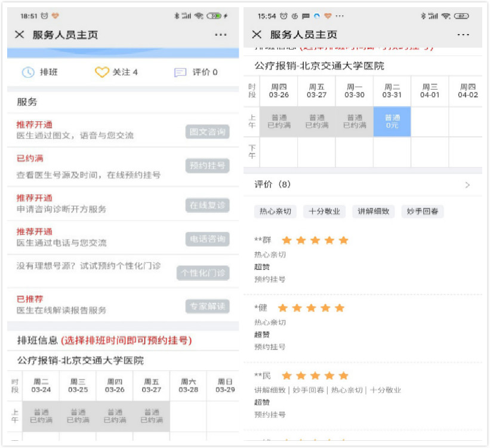Tap the 评价 comment icon

[x=180, y=72]
